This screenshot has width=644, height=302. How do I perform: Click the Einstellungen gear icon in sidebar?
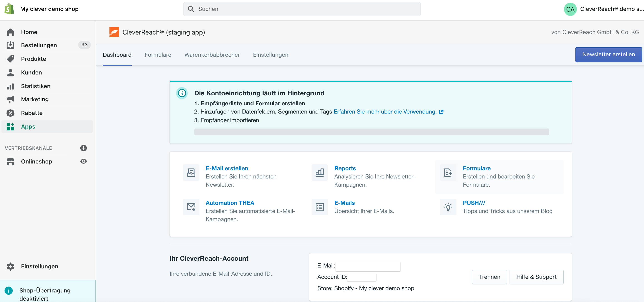point(10,267)
